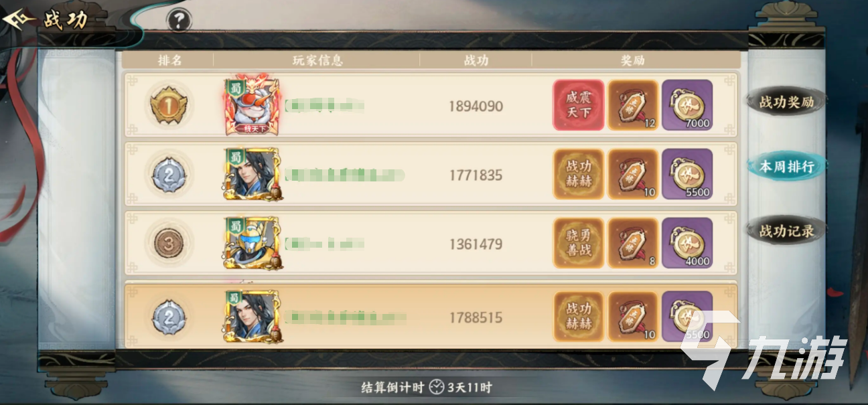Select the purple 4000 coin reward
This screenshot has height=405, width=868.
tap(687, 244)
